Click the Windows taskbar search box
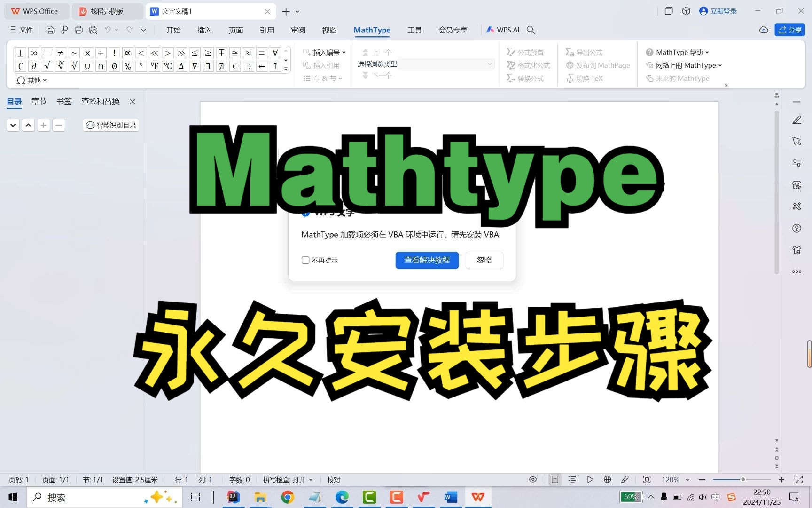This screenshot has height=508, width=812. tap(104, 497)
